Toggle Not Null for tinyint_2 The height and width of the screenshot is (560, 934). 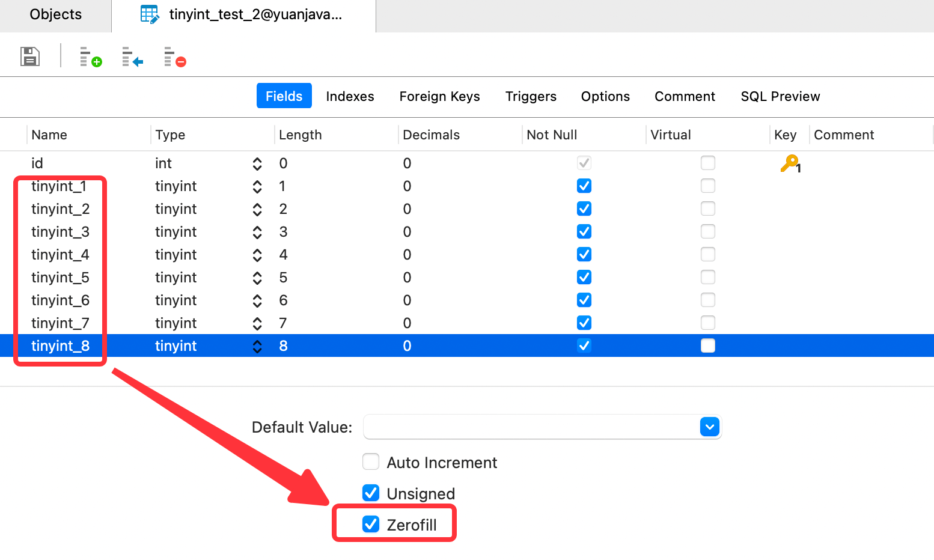pos(584,209)
